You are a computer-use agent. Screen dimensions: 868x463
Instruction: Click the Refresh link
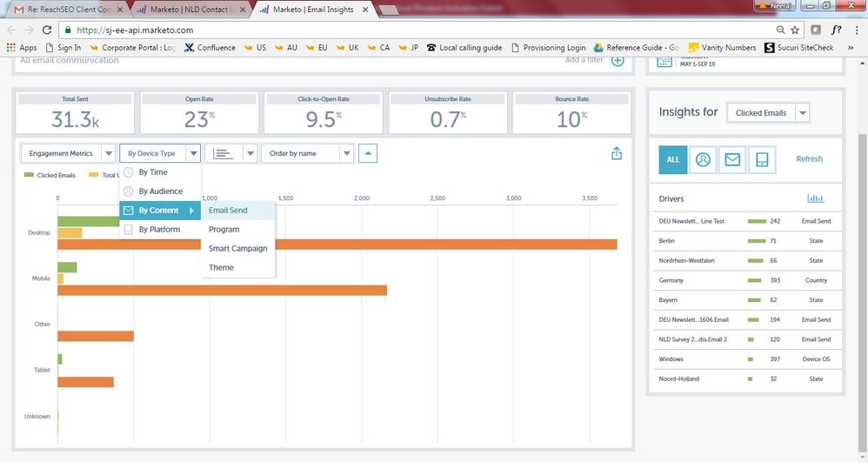click(809, 159)
